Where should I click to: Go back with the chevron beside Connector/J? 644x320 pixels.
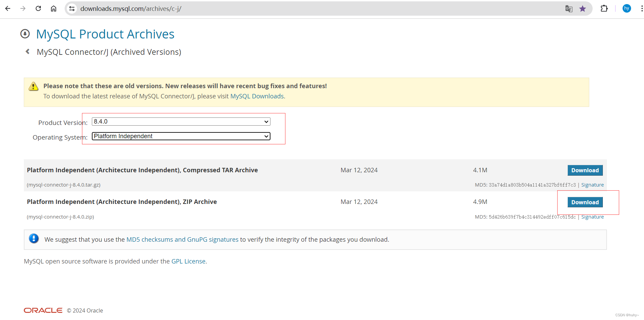click(28, 52)
